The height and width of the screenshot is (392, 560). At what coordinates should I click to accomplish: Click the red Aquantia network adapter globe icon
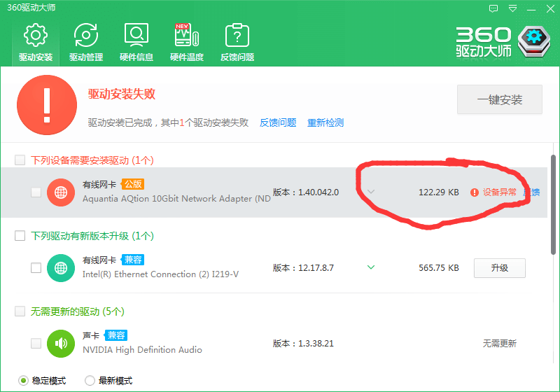click(x=61, y=192)
